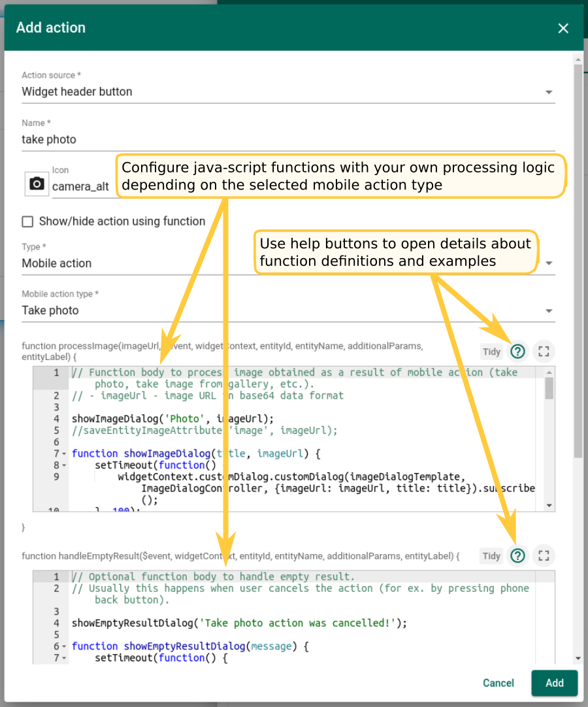Image resolution: width=588 pixels, height=707 pixels.
Task: Collapse the showImageDialog function fold arrow
Action: pos(64,453)
